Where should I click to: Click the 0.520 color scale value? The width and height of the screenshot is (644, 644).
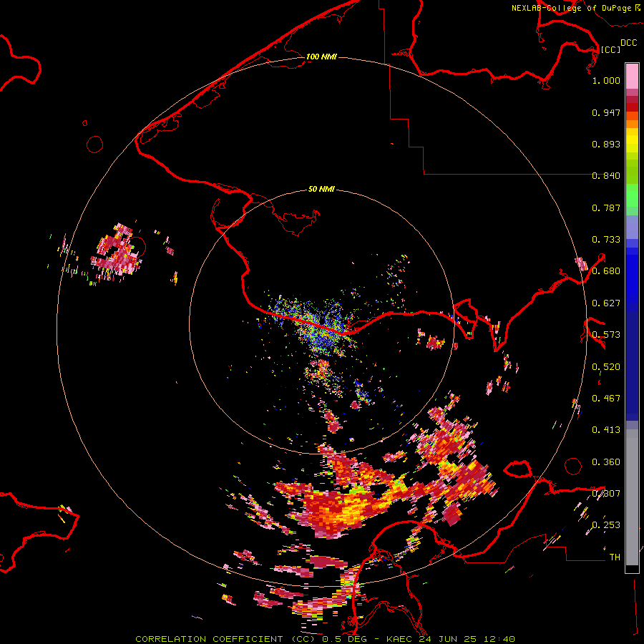click(x=606, y=367)
